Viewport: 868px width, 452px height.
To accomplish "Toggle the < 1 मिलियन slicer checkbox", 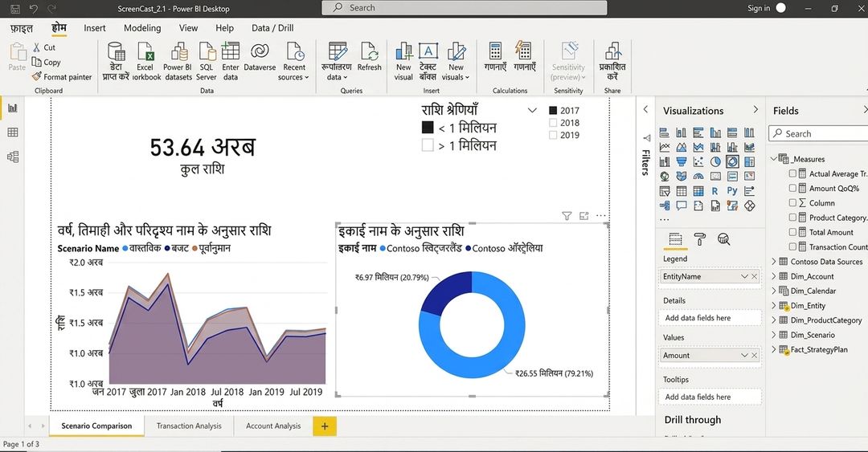I will (x=428, y=127).
